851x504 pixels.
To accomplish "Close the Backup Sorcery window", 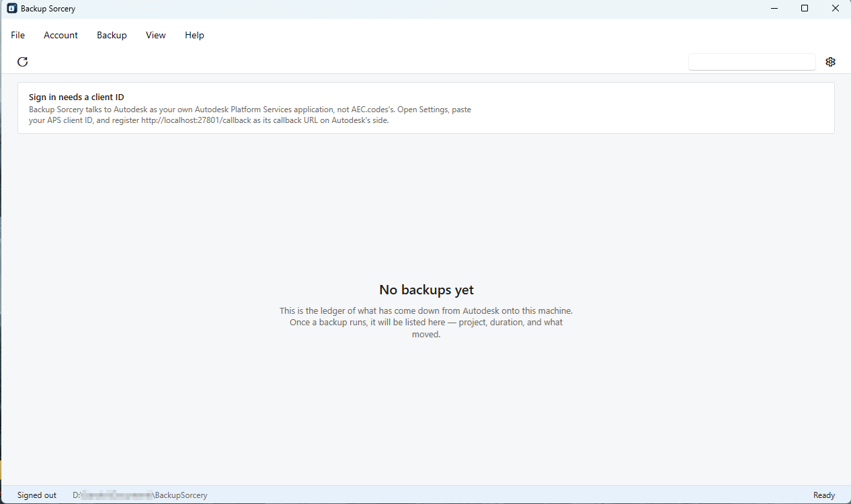I will (x=836, y=9).
